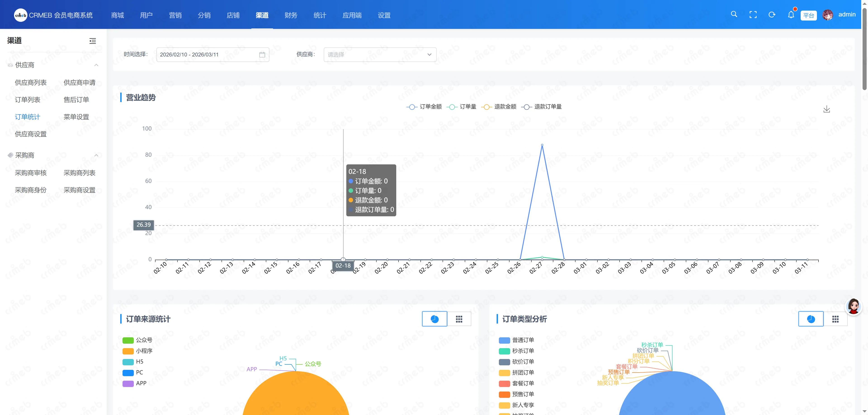868x415 pixels.
Task: Show grid table view for 订单来源统计
Action: (x=459, y=319)
